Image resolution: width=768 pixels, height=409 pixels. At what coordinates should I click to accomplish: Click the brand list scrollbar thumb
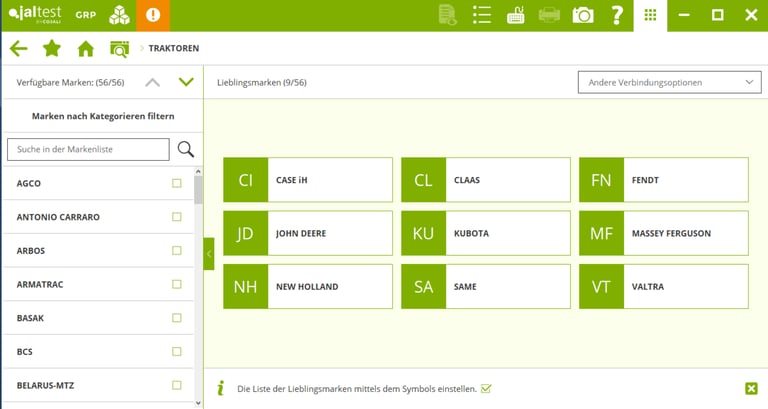point(198,190)
